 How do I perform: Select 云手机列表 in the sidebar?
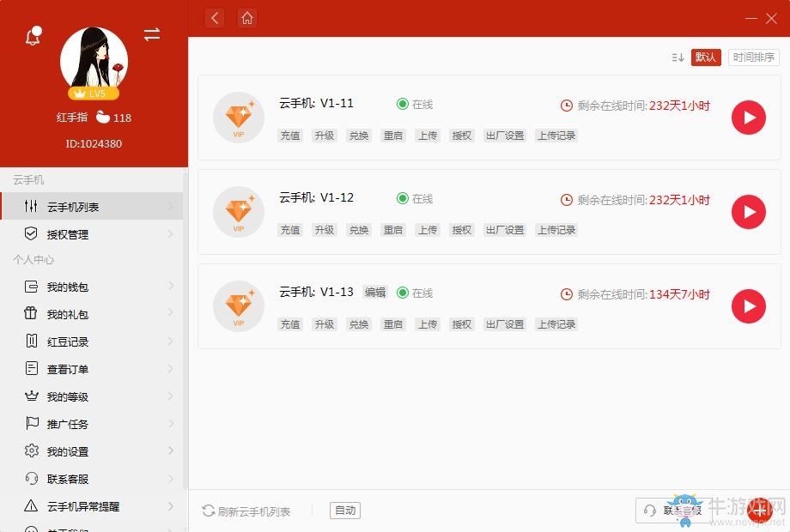[x=91, y=206]
